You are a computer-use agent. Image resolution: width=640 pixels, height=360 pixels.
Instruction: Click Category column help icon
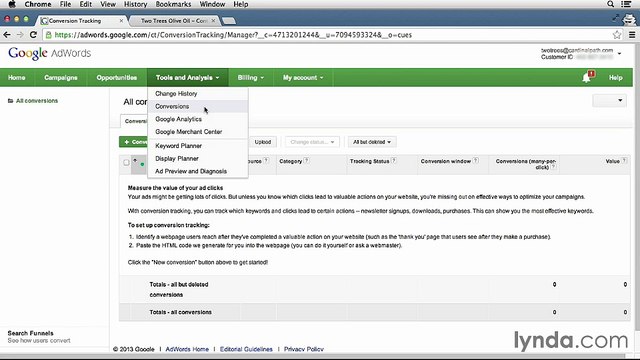tap(307, 160)
